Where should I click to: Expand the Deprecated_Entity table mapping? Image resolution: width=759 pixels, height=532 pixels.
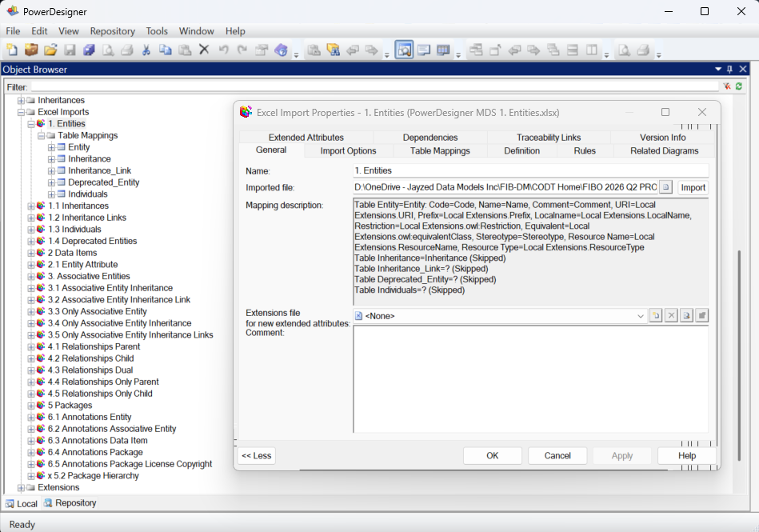51,183
